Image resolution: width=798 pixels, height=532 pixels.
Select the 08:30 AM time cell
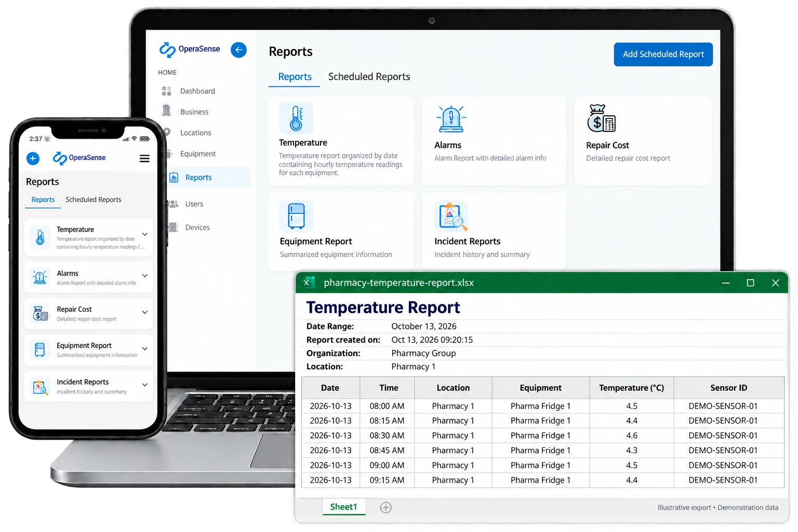point(387,435)
